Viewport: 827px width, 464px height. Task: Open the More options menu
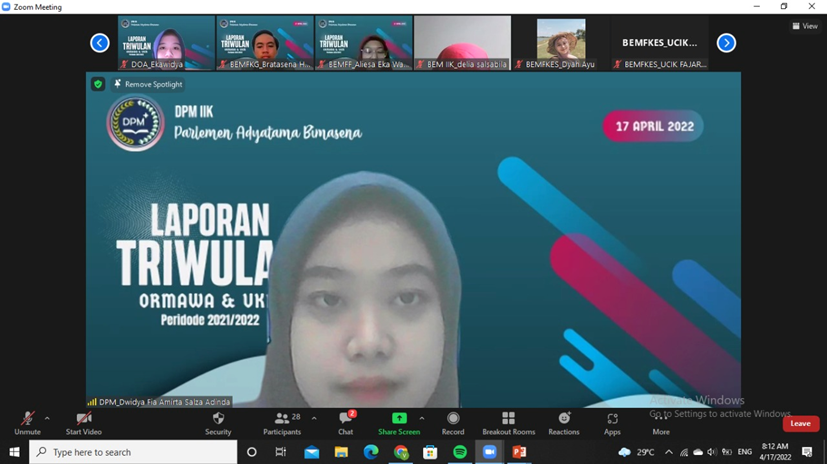(x=661, y=423)
